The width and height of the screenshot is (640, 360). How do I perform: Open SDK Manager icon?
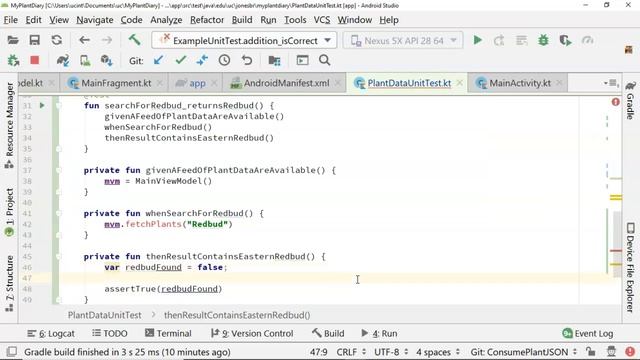(x=107, y=61)
